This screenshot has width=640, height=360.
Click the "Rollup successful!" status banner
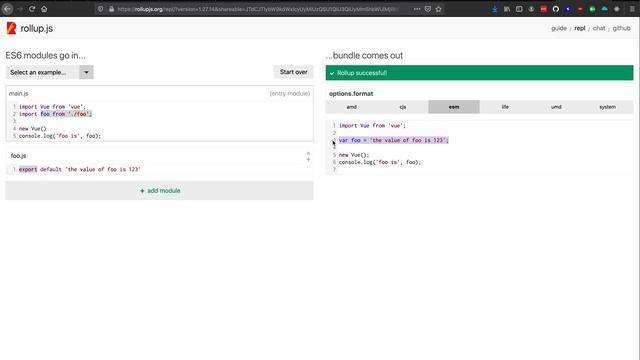pos(480,73)
